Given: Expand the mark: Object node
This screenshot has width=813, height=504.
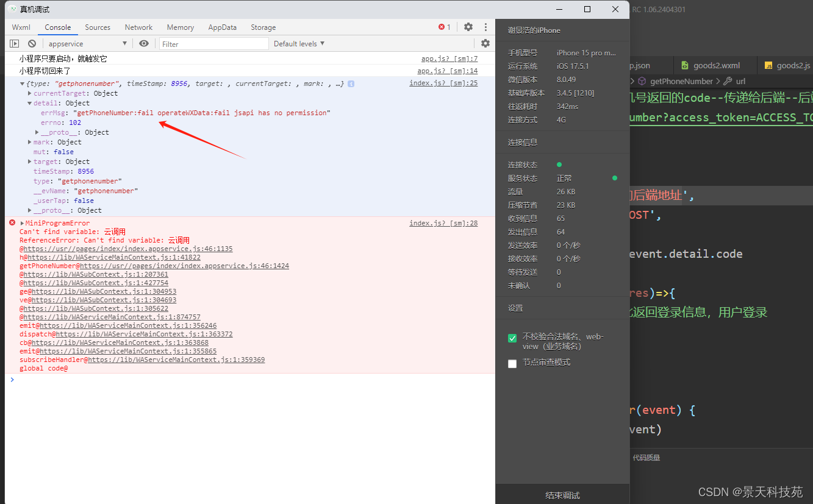Looking at the screenshot, I should [30, 142].
